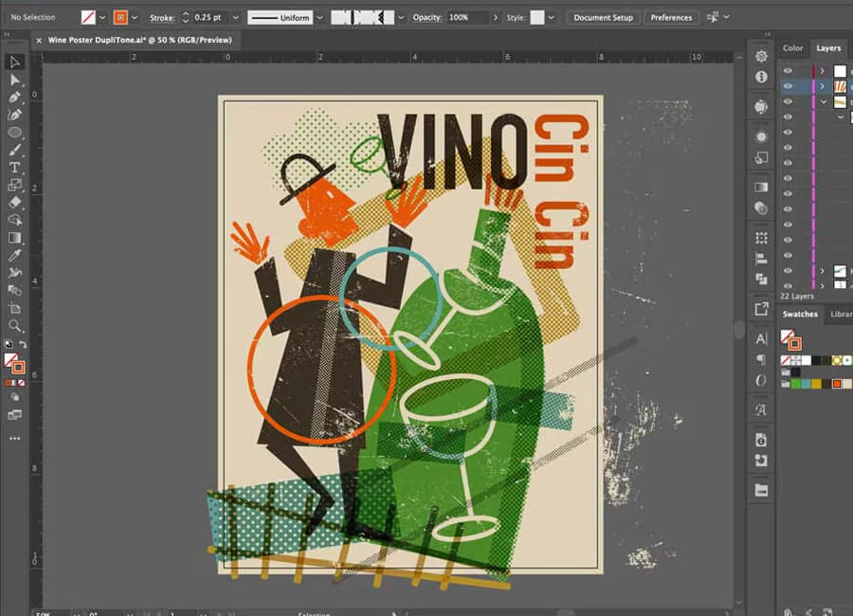Choose the Paintbrush tool
The height and width of the screenshot is (616, 853).
15,150
